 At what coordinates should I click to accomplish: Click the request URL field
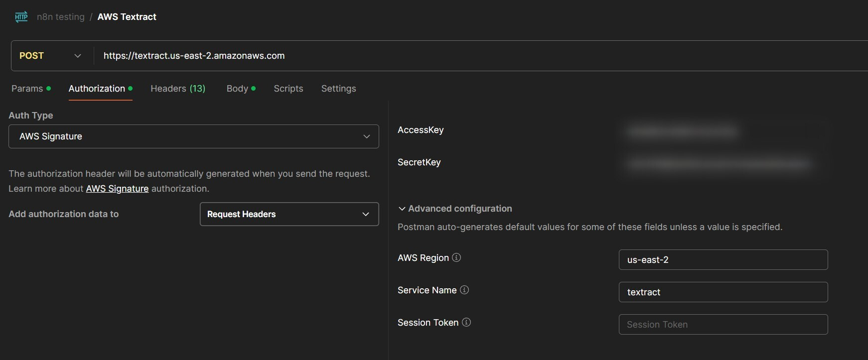481,56
